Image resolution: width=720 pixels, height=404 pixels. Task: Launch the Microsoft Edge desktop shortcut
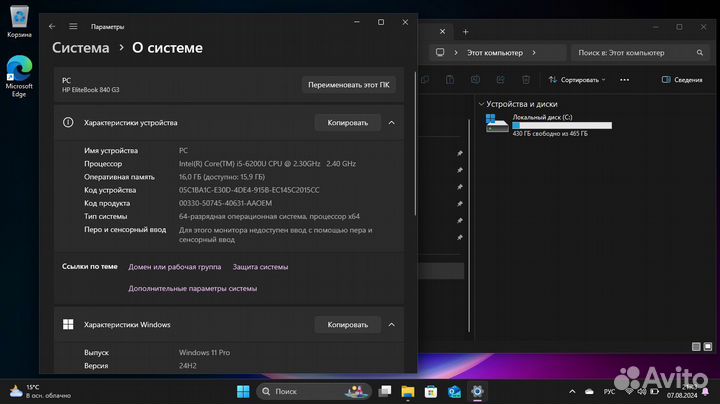pos(19,76)
